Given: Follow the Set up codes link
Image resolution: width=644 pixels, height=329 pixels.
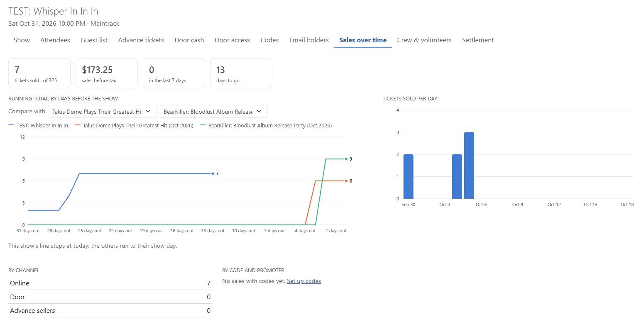Looking at the screenshot, I should (304, 281).
